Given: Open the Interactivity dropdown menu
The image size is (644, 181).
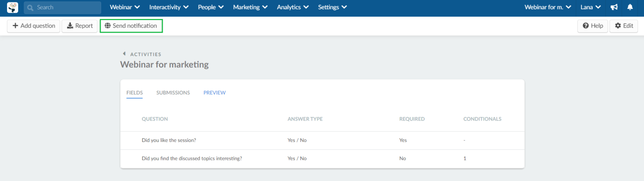Looking at the screenshot, I should coord(169,7).
